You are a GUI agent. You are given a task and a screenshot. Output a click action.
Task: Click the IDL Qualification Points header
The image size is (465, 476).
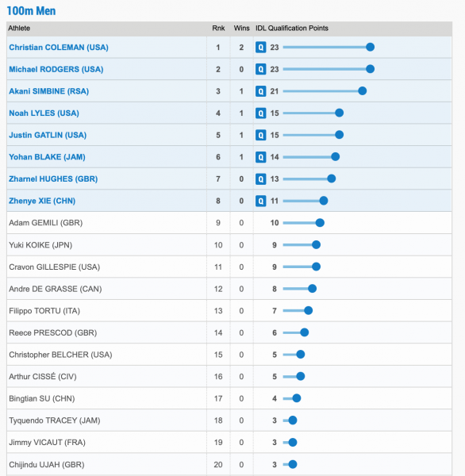click(x=292, y=29)
